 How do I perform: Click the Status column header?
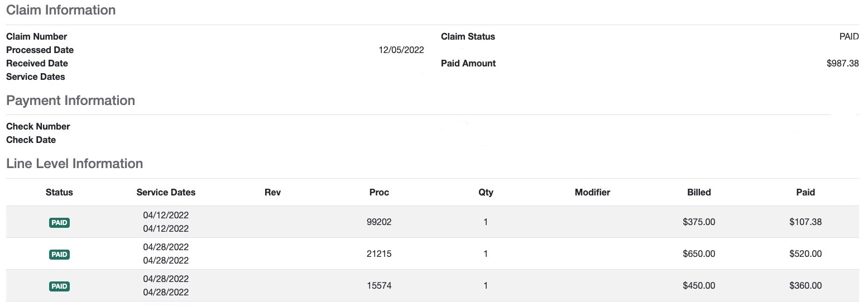(x=59, y=192)
